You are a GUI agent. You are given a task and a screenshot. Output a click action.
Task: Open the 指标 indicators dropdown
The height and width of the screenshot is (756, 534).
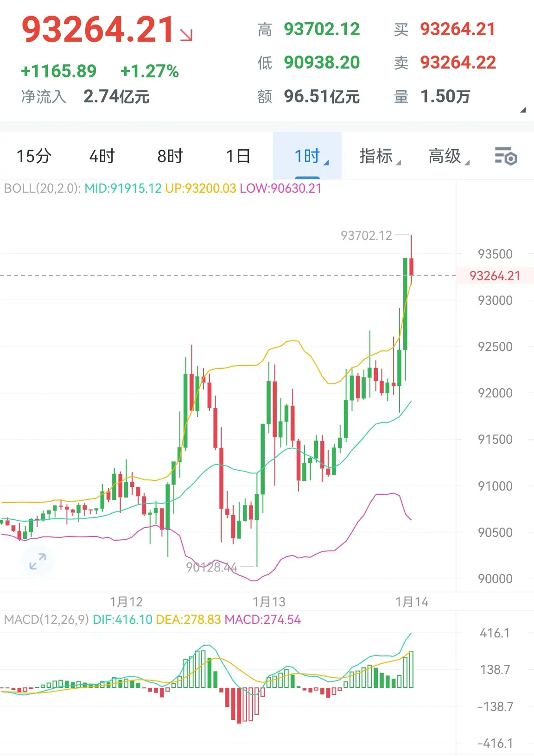[380, 156]
